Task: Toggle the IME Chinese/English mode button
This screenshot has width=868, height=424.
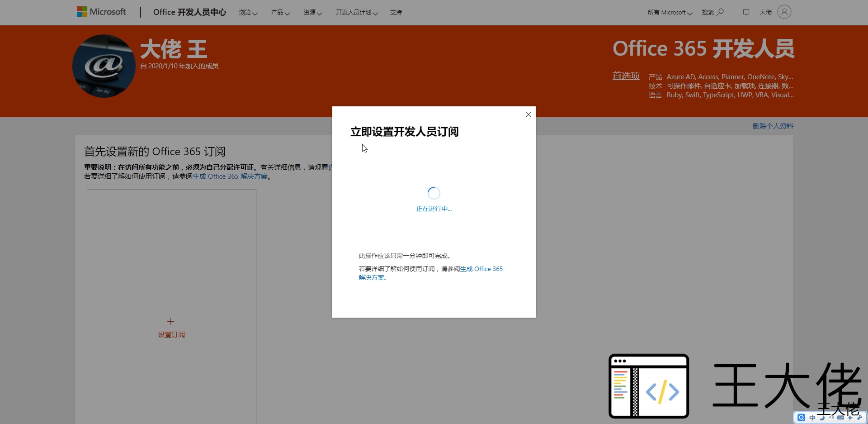Action: pos(812,417)
